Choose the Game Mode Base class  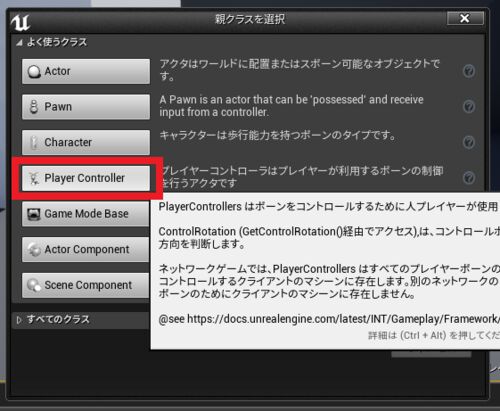pyautogui.click(x=86, y=214)
